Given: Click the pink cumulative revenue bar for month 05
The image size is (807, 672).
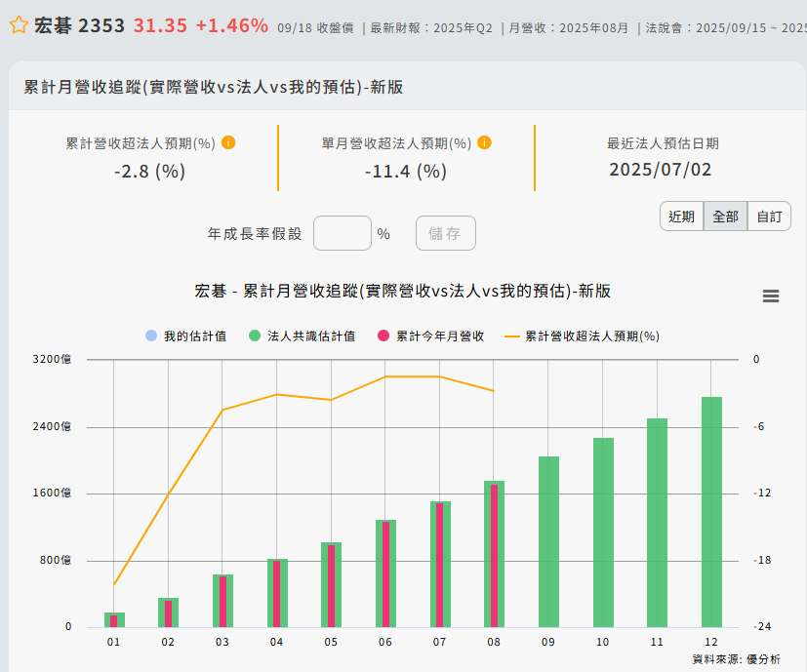Looking at the screenshot, I should pyautogui.click(x=332, y=585).
